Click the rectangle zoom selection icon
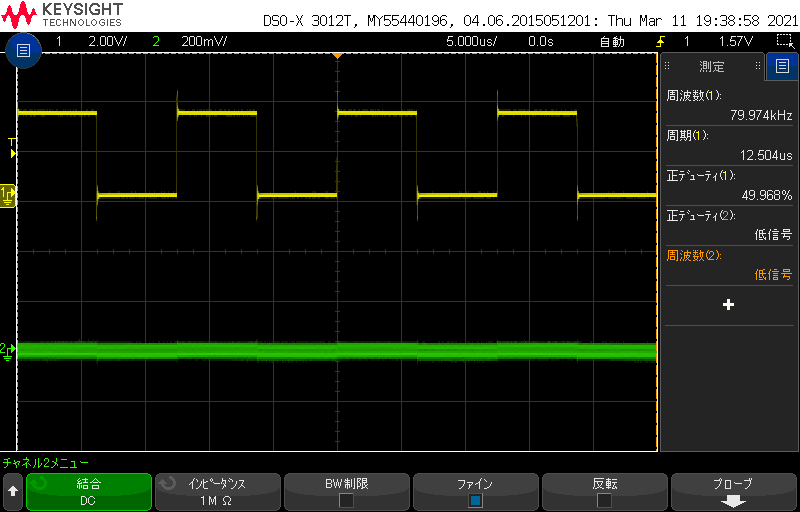 click(785, 41)
